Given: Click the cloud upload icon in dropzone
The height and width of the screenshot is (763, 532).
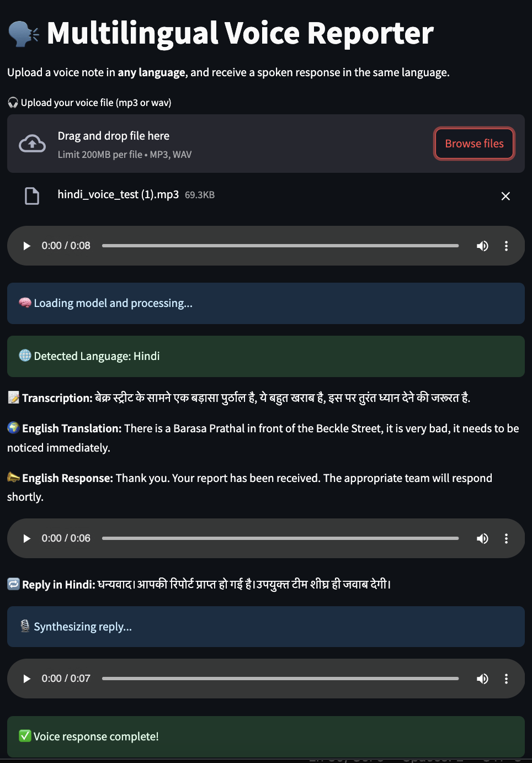Looking at the screenshot, I should 33,144.
